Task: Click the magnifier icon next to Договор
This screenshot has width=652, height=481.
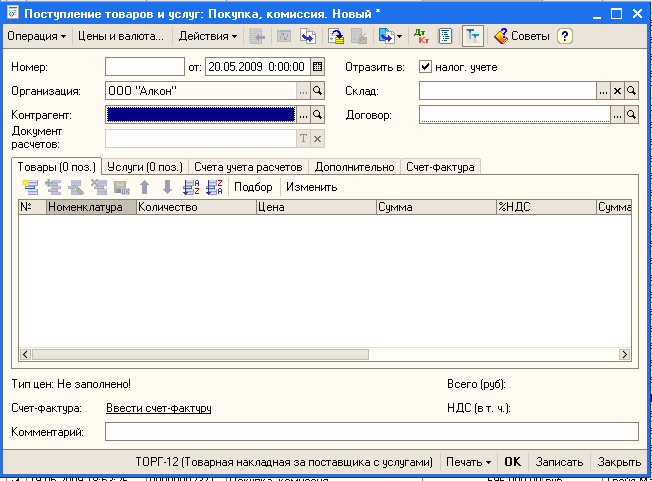Action: click(x=632, y=115)
